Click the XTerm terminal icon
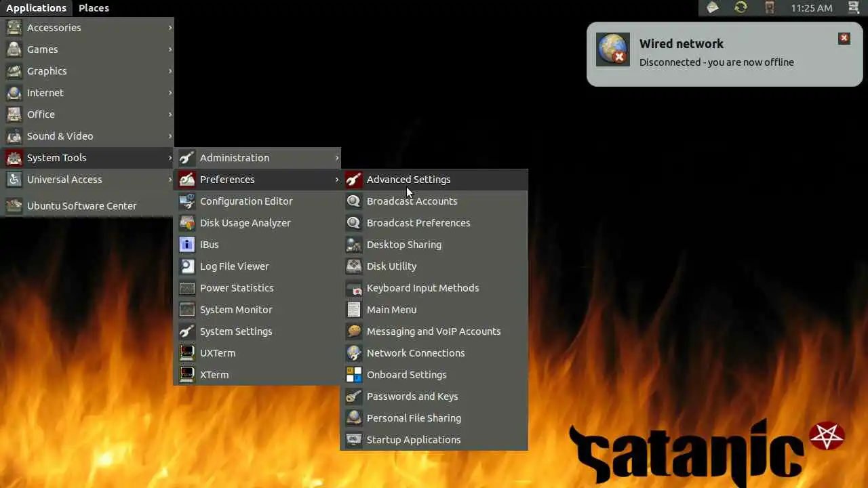Screen dimensions: 868x488 187,375
